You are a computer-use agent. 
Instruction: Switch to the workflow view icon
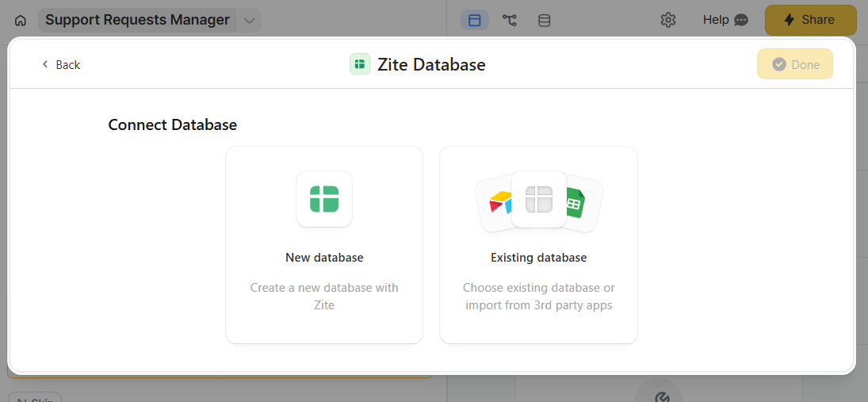click(509, 21)
